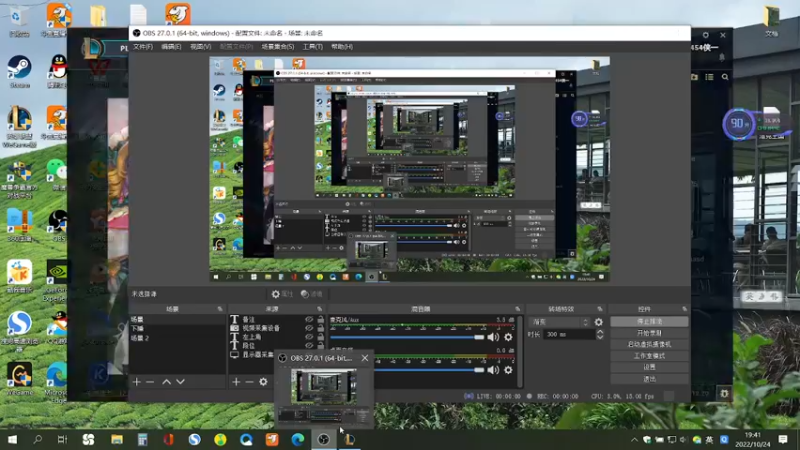Toggle visibility eye for the 段位 source
Image resolution: width=800 pixels, height=450 pixels.
(x=309, y=345)
